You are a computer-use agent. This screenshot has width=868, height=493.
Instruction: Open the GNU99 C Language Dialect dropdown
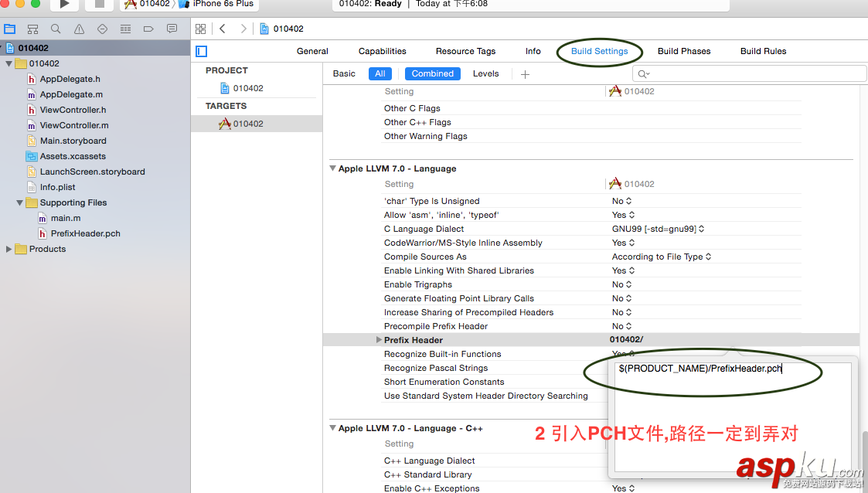(658, 229)
